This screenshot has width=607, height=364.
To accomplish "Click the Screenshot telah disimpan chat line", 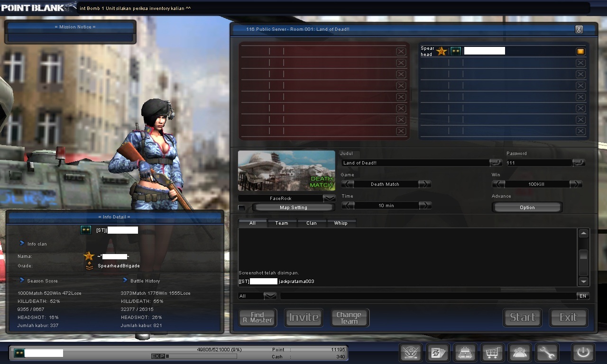I will click(x=269, y=273).
